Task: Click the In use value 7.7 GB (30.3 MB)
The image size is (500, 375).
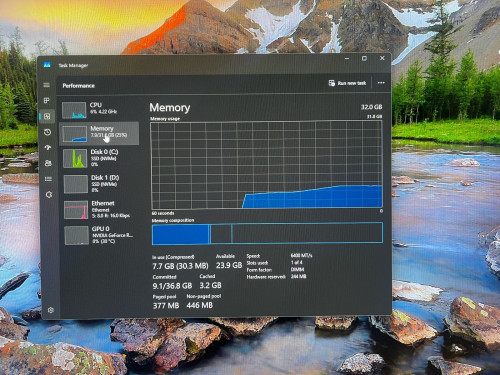Action: point(180,266)
